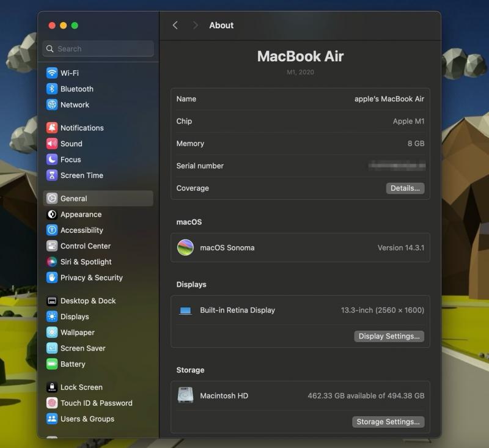Open the Battery icon

(x=52, y=364)
